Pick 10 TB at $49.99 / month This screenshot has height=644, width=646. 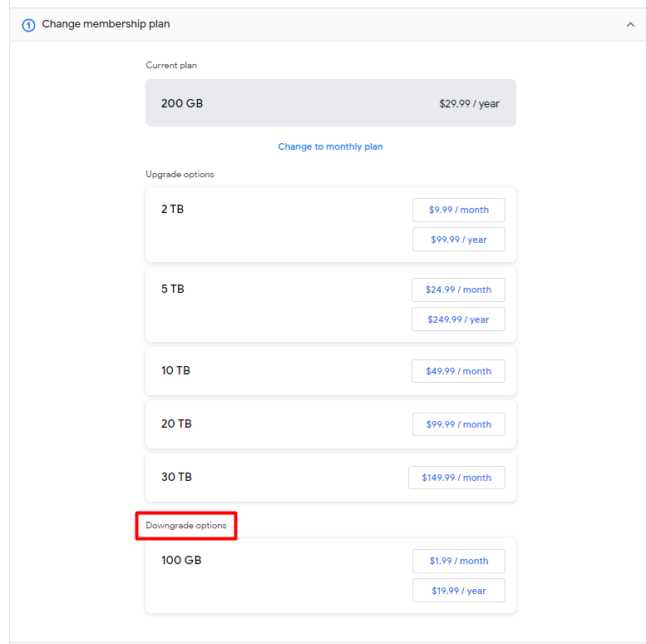[x=458, y=371]
